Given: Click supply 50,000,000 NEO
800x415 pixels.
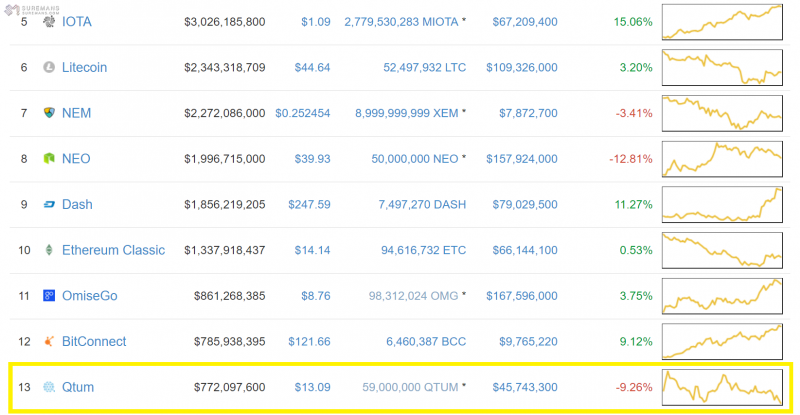Looking at the screenshot, I should coord(415,159).
